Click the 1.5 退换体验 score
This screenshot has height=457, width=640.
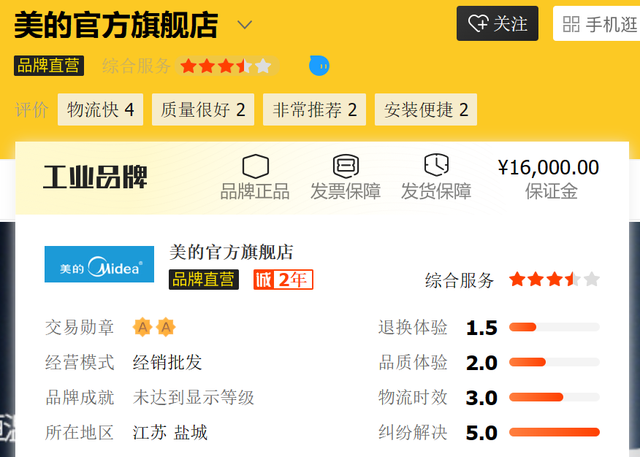pyautogui.click(x=482, y=328)
